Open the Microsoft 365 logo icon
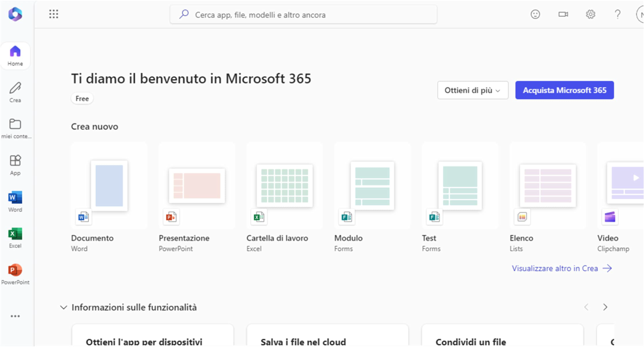The height and width of the screenshot is (347, 644). [x=15, y=14]
